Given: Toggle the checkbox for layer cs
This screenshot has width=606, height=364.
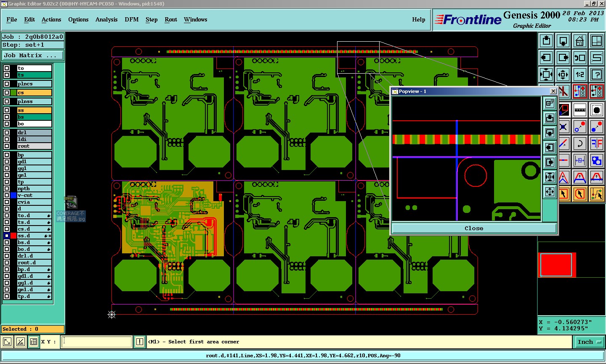Looking at the screenshot, I should click(x=7, y=93).
